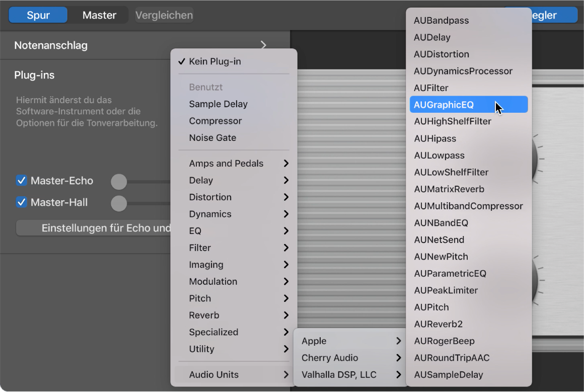This screenshot has width=584, height=392.
Task: Enable the Master-Echo checkbox
Action: 21,181
